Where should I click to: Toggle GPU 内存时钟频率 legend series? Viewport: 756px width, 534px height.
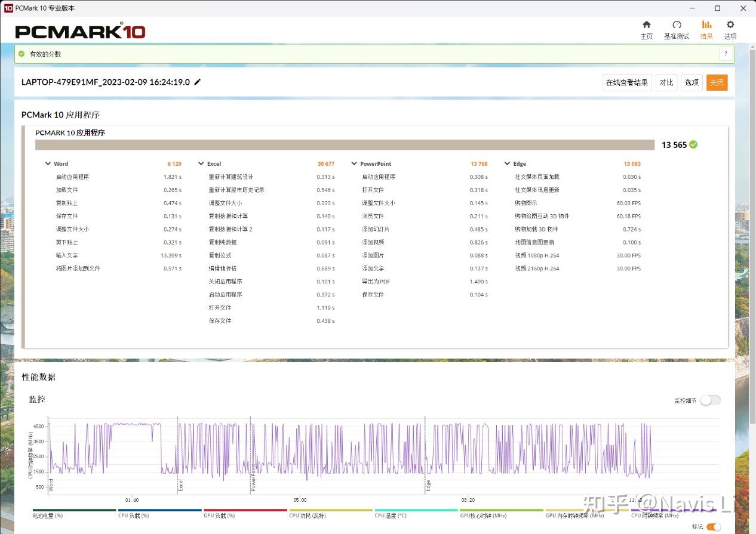[x=587, y=513]
